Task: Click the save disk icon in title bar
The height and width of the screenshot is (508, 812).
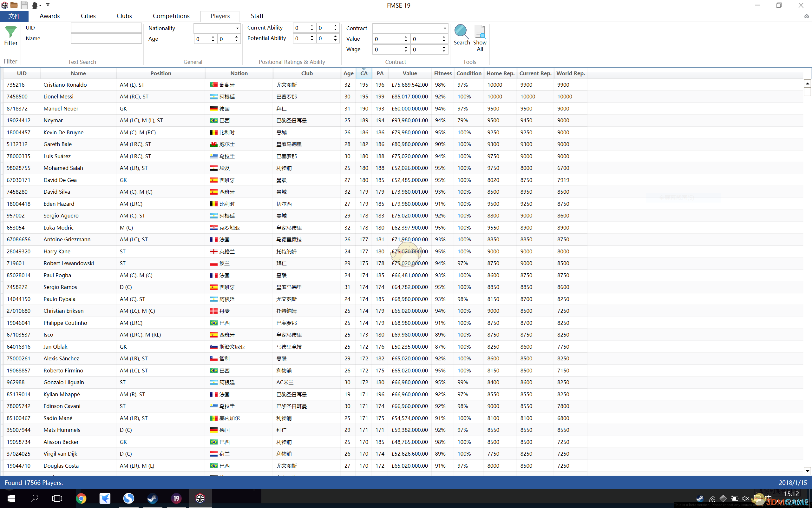Action: click(x=24, y=5)
